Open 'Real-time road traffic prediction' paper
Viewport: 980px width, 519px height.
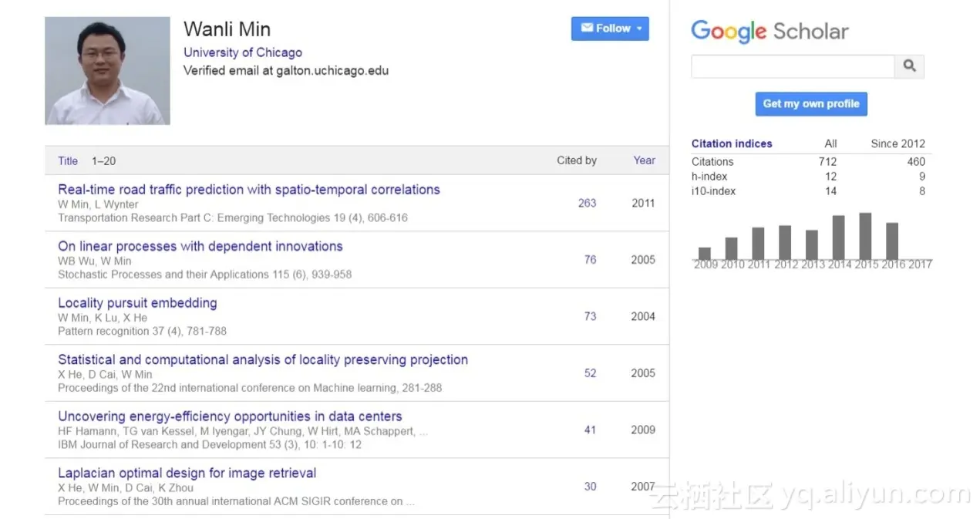[248, 190]
